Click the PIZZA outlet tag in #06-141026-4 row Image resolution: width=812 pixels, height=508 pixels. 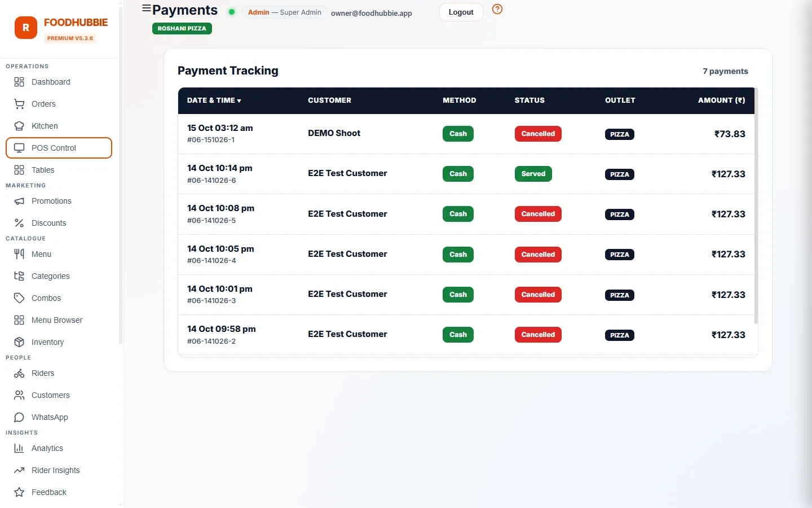[620, 255]
